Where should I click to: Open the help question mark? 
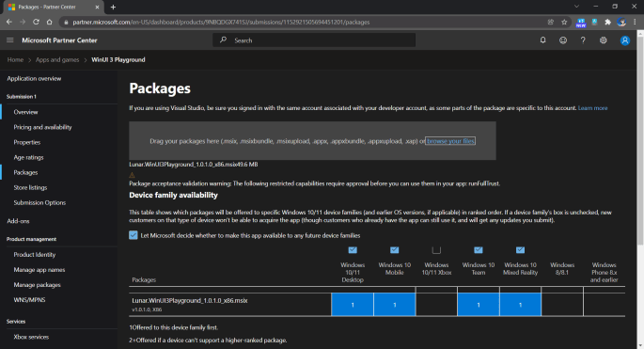(583, 40)
